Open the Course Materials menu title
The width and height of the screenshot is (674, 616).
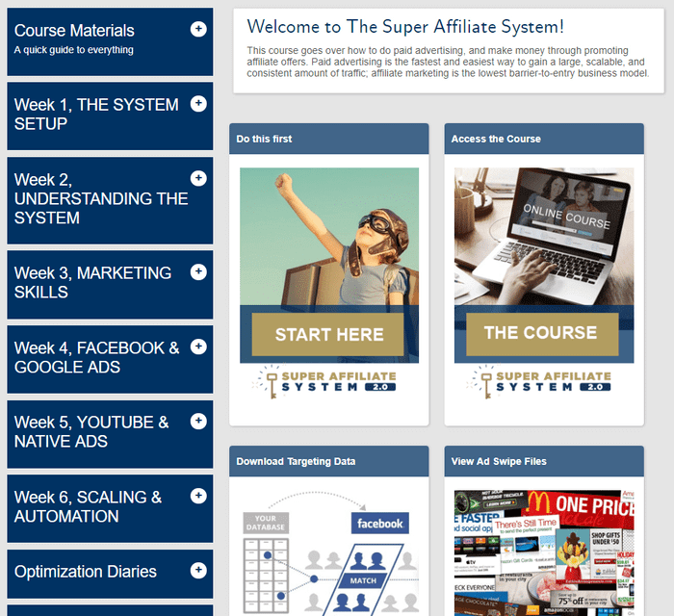(x=74, y=31)
